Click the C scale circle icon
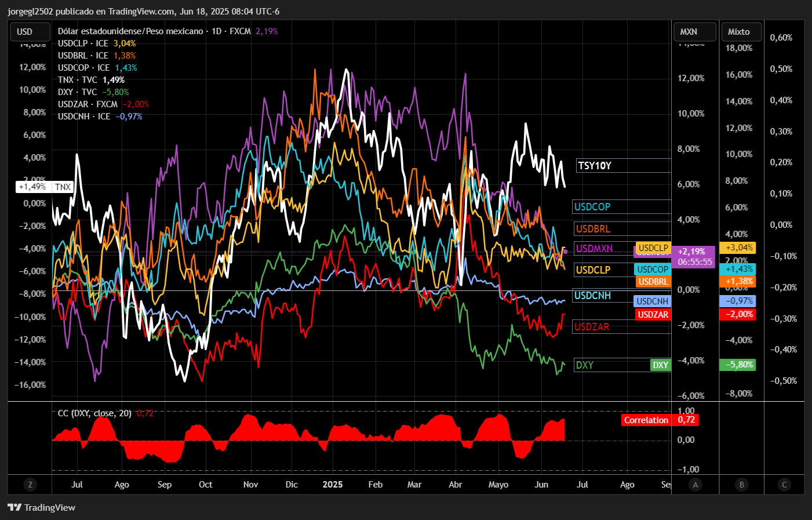Image resolution: width=812 pixels, height=520 pixels. (x=784, y=485)
